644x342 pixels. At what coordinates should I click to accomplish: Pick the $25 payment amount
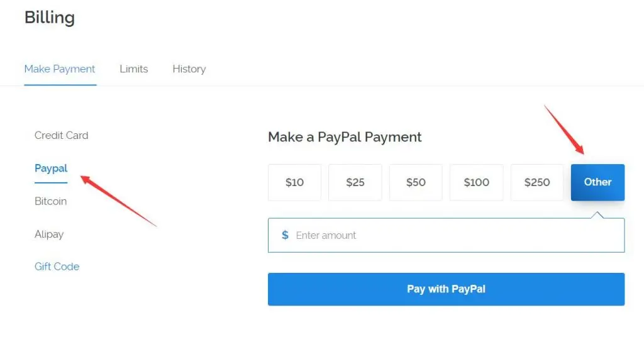[x=355, y=182]
